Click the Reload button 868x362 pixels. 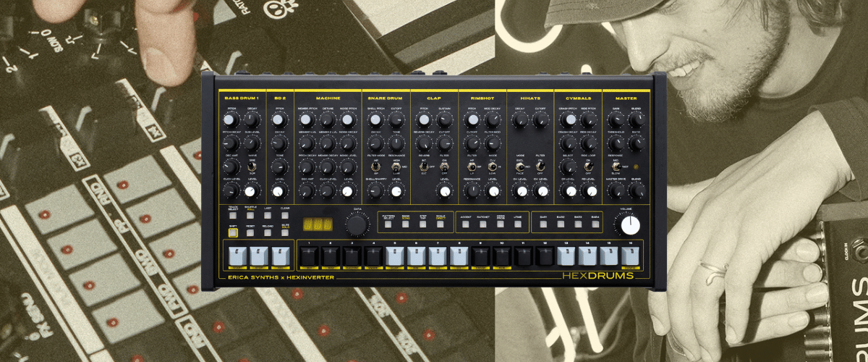pos(267,234)
